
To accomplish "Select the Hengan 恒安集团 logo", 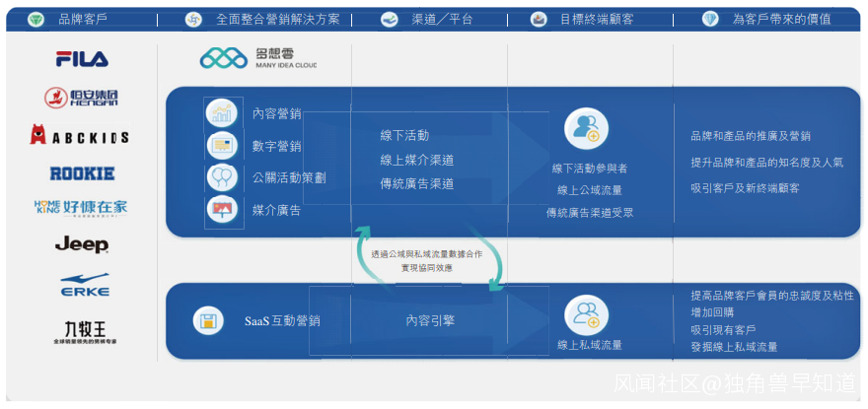I will pos(81,98).
